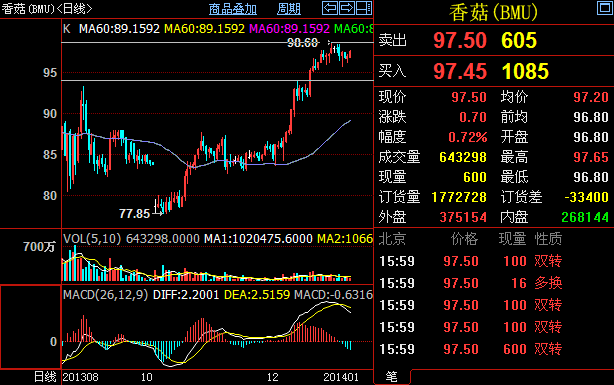Click the MACD(26,12,9) indicator label
Screen dimensions: 614x385
click(x=105, y=295)
